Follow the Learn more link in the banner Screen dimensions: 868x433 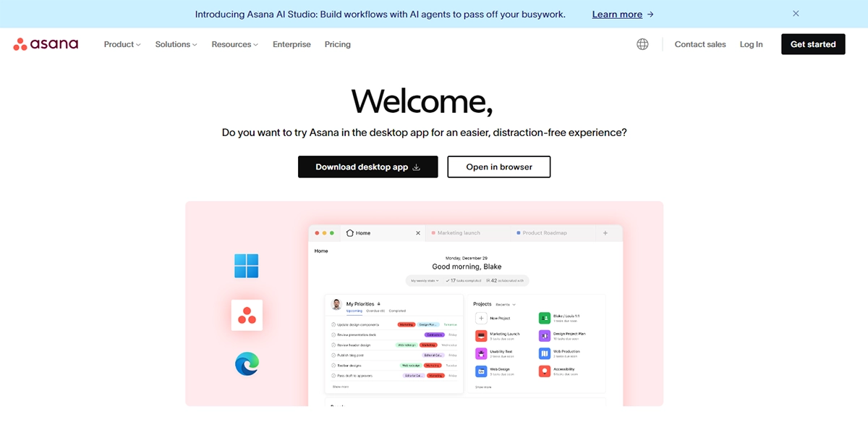pyautogui.click(x=622, y=14)
